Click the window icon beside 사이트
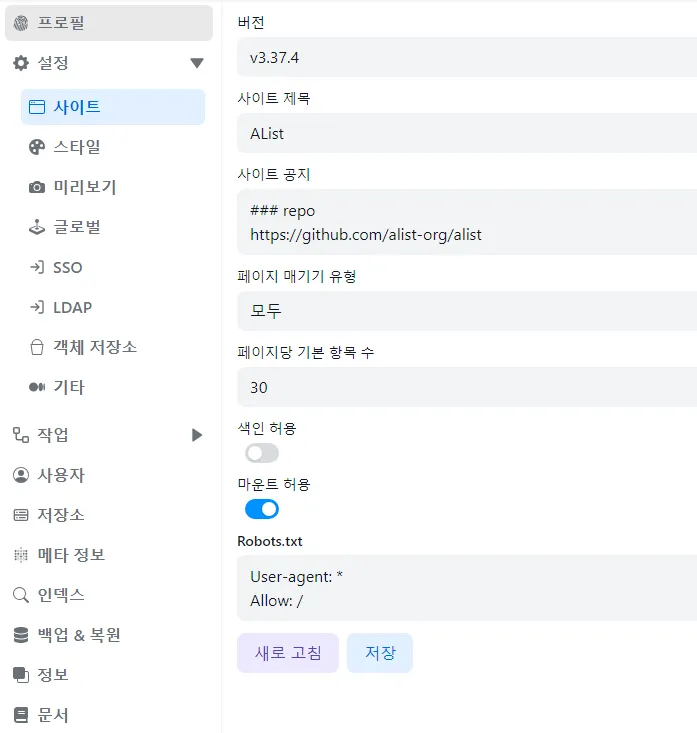Image resolution: width=697 pixels, height=733 pixels. click(37, 107)
